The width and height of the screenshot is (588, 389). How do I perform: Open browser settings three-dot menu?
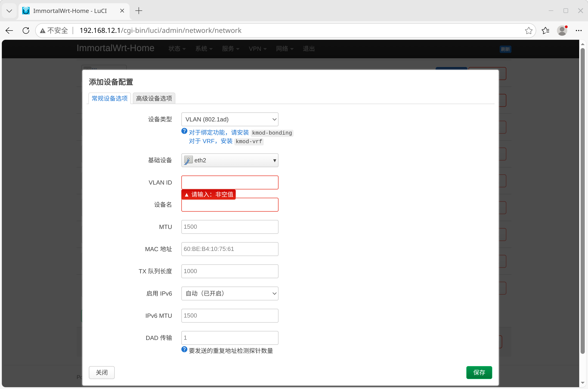coord(579,31)
